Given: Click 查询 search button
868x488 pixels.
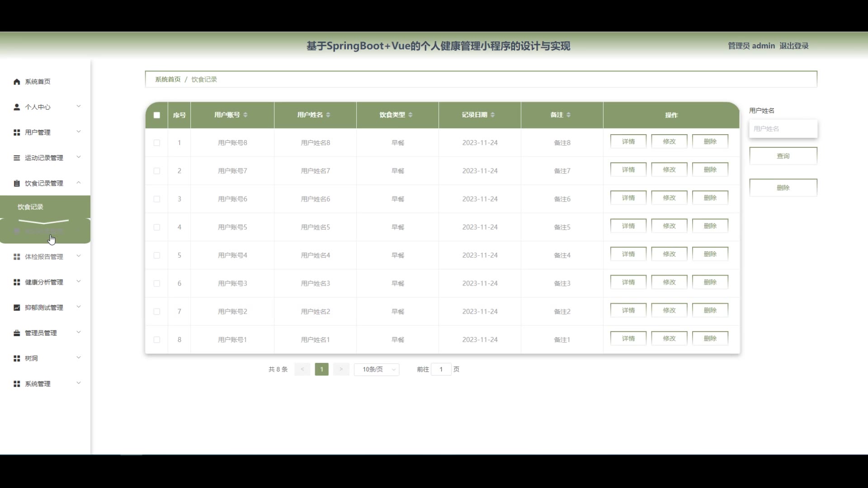Looking at the screenshot, I should coord(783,156).
